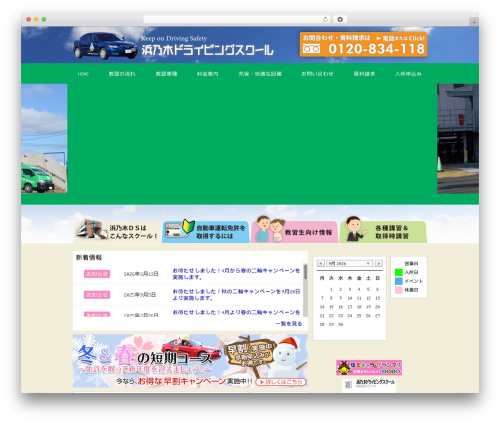Open a new tab with the plus button
Viewport: 500px width, 423px height.
coord(474,22)
